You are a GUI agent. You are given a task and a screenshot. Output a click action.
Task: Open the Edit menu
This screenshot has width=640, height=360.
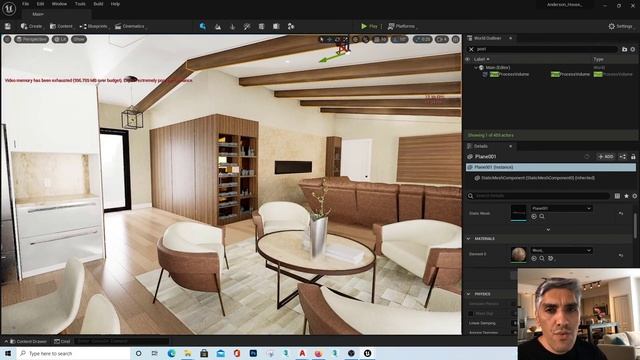pyautogui.click(x=40, y=4)
